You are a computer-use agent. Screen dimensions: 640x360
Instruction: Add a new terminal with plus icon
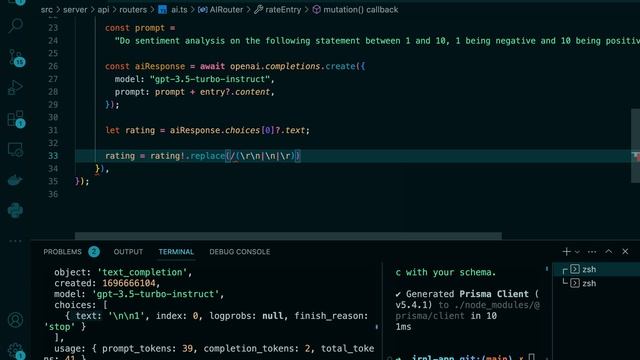point(566,251)
